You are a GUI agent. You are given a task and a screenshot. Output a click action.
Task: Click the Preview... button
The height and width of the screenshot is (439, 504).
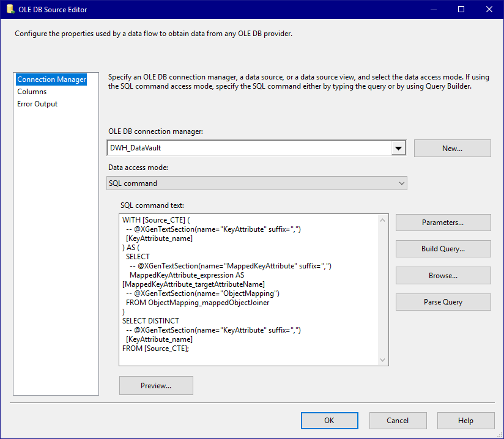pos(156,385)
